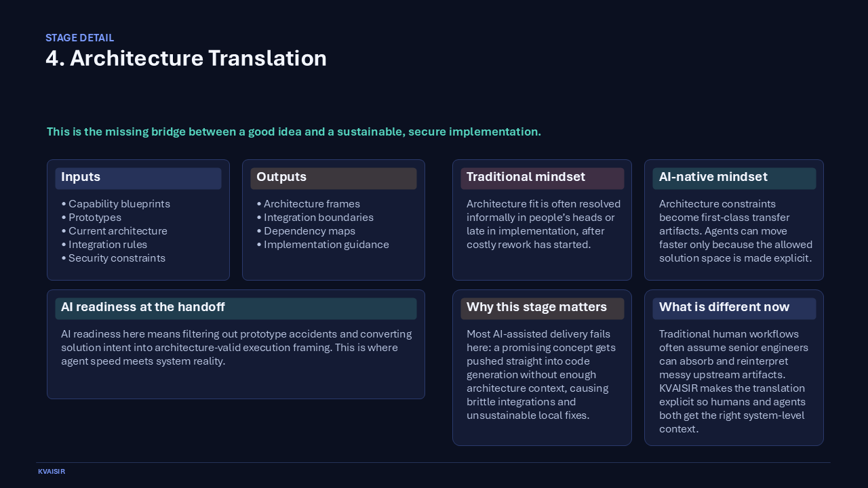
Task: Click the KVAISIR footer link
Action: (x=51, y=471)
